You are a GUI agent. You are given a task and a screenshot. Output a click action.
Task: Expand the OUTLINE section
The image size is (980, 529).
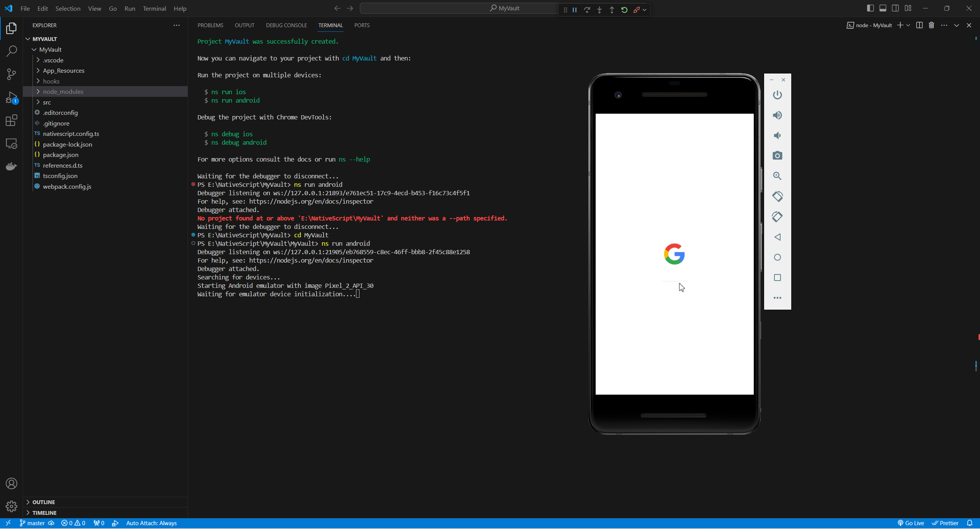pyautogui.click(x=44, y=502)
